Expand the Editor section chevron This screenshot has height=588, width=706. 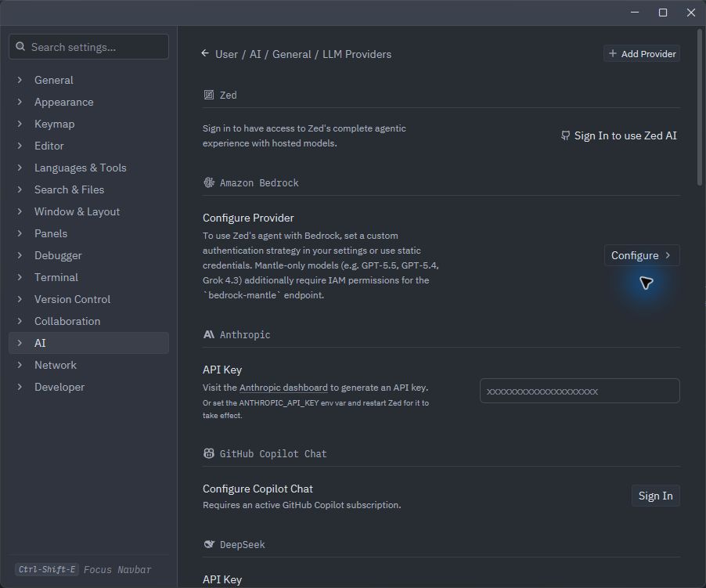[x=20, y=146]
